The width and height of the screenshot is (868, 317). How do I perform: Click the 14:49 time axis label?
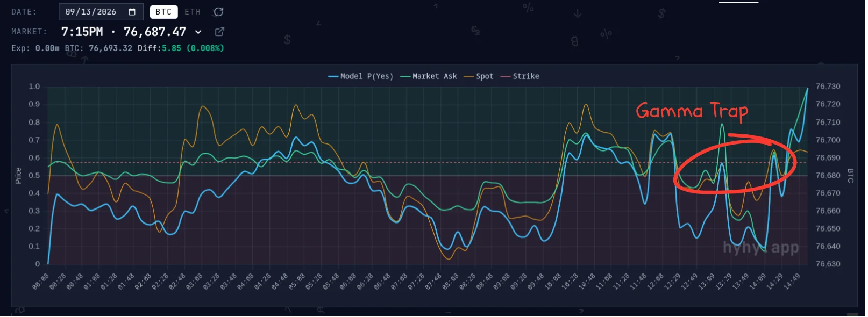(x=793, y=282)
